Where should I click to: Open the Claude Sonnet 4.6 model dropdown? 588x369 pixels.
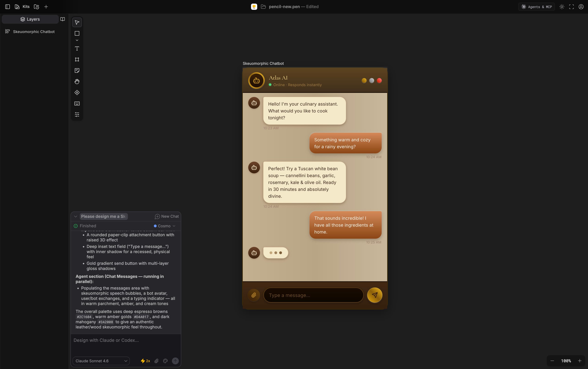pyautogui.click(x=101, y=361)
